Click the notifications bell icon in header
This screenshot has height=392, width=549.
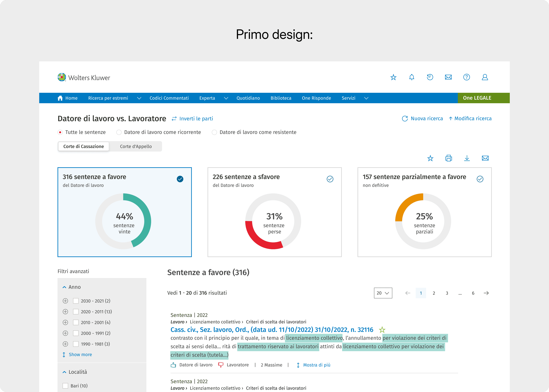click(412, 77)
